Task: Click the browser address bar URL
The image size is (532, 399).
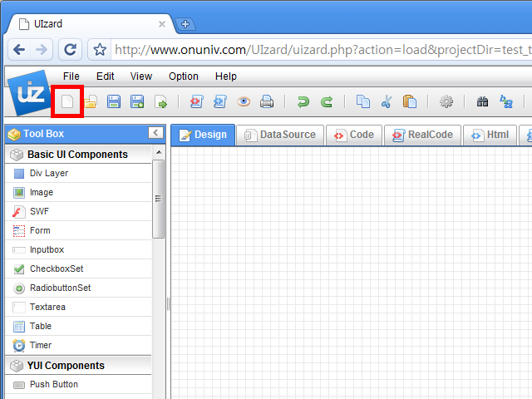Action: [x=316, y=50]
